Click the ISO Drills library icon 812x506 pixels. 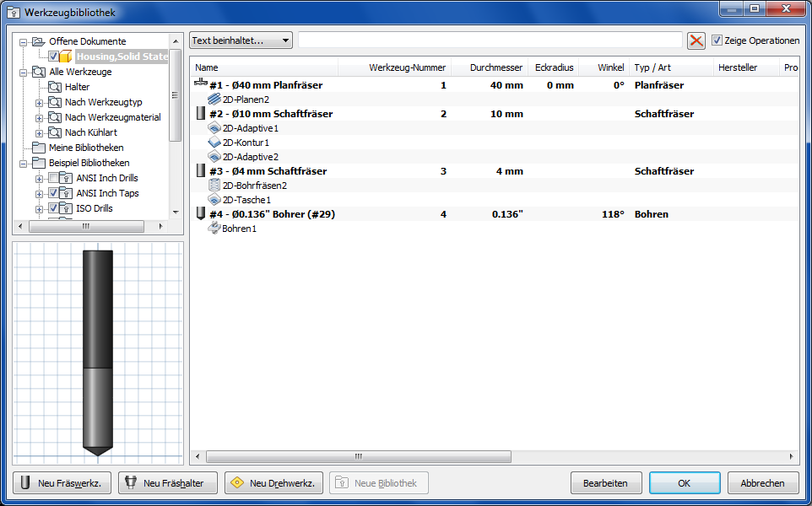coord(66,208)
